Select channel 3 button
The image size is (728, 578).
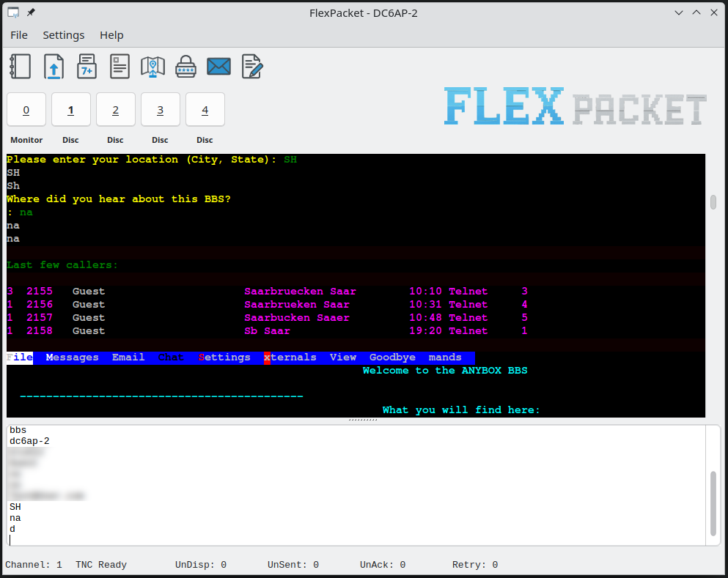tap(161, 110)
